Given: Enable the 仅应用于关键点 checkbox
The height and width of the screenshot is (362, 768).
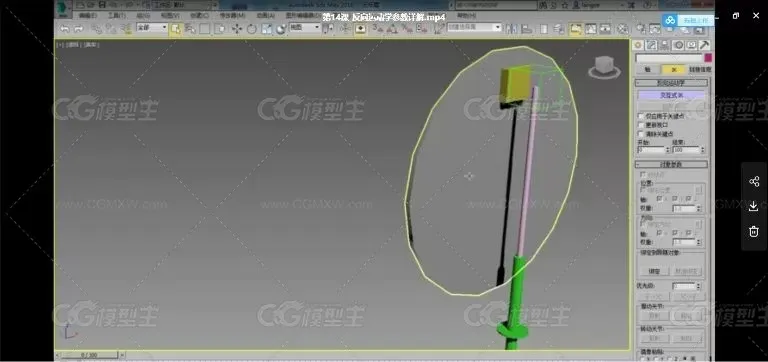Looking at the screenshot, I should pyautogui.click(x=641, y=116).
